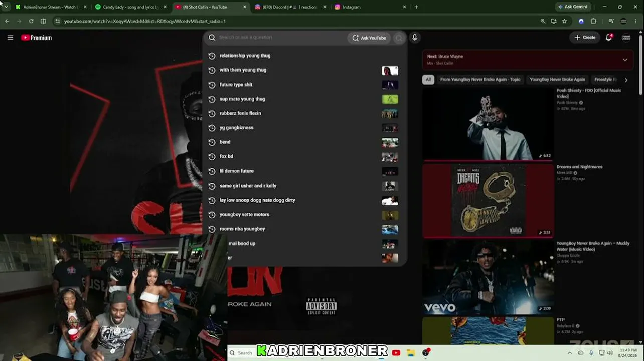The image size is (644, 361).
Task: Go to YouTube Premium home logo
Action: (x=37, y=38)
